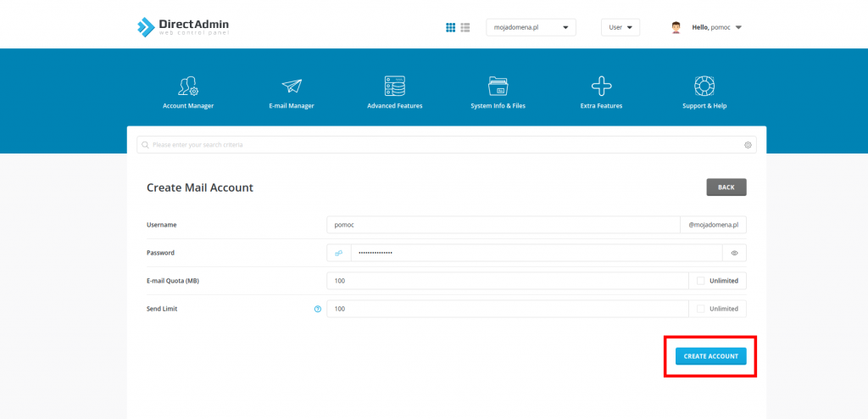Image resolution: width=868 pixels, height=419 pixels.
Task: Expand the mojadomena.pl domain dropdown
Action: pos(531,27)
